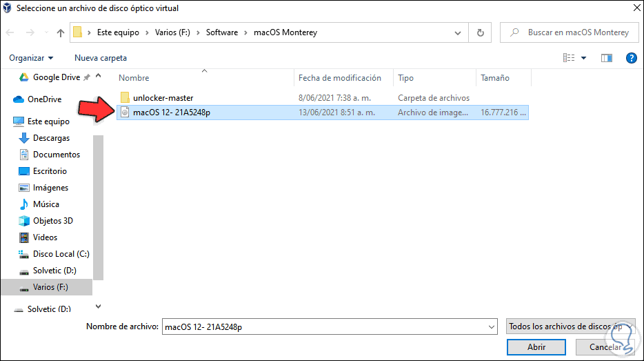Open OneDrive in sidebar
644x361 pixels.
point(44,99)
